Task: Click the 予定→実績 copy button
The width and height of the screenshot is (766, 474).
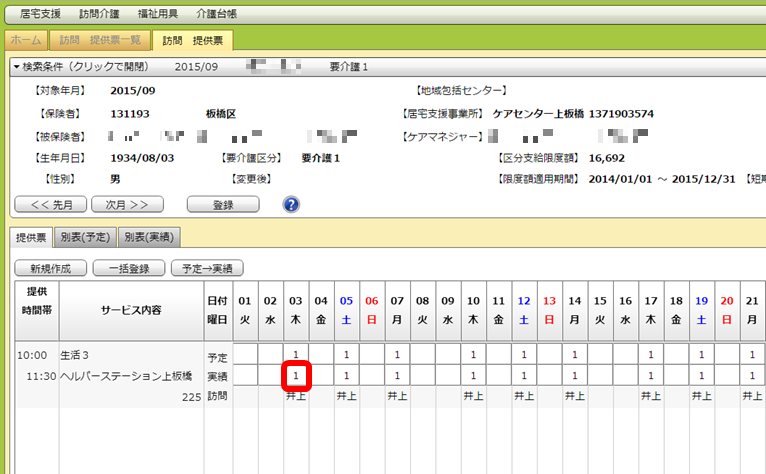Action: pos(207,268)
